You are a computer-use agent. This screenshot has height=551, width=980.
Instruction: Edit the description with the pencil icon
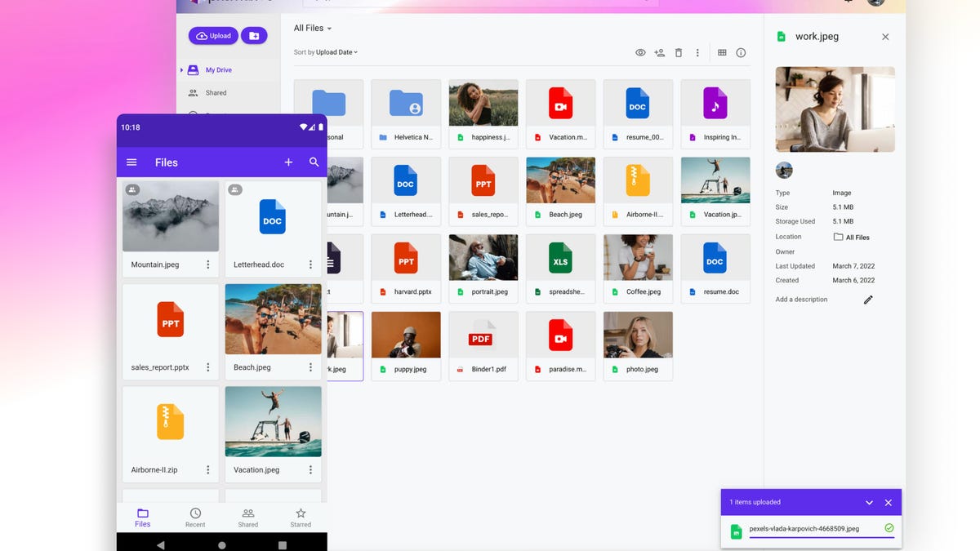coord(868,300)
